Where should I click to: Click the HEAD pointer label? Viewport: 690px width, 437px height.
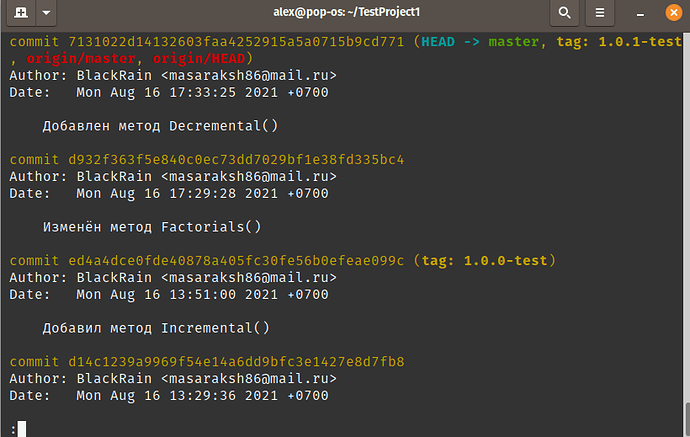(438, 42)
